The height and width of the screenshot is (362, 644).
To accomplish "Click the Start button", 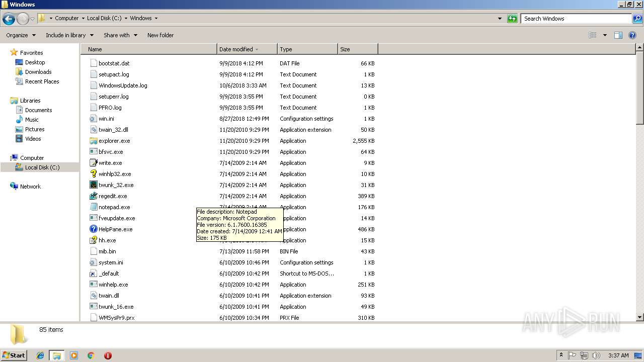I will click(x=14, y=355).
